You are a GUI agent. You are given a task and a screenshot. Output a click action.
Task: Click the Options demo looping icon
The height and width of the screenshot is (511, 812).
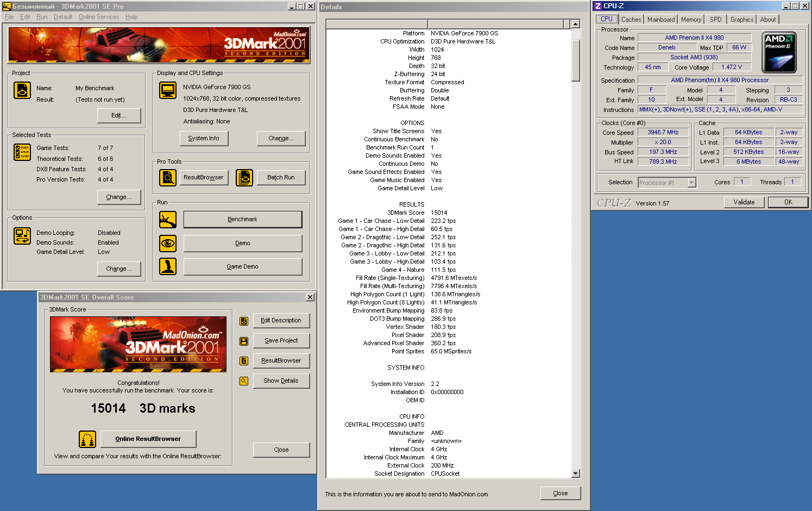22,236
